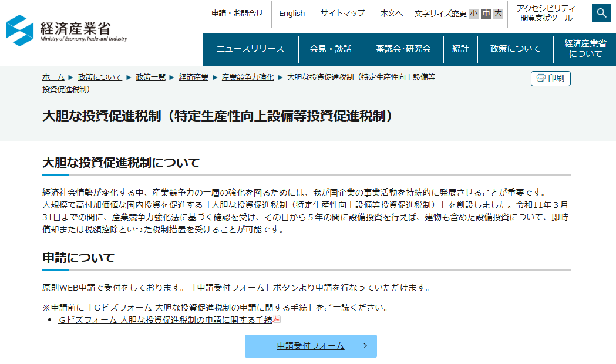This screenshot has width=616, height=364.
Task: Click the PDF icon beside the Gビズフォーム link
Action: (x=277, y=319)
